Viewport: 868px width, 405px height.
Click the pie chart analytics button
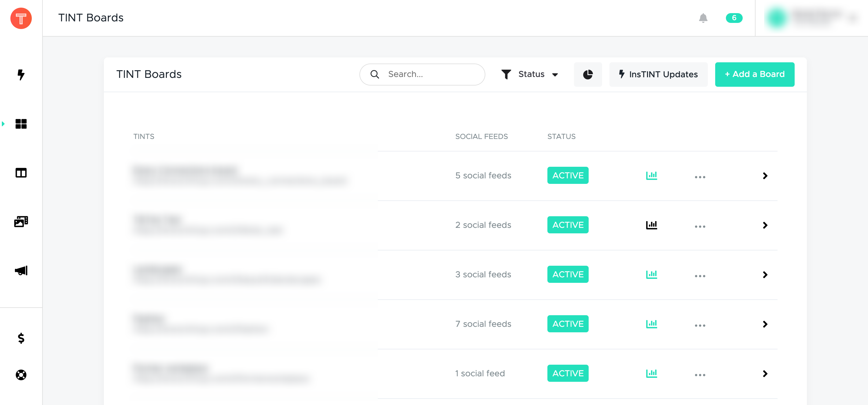(588, 75)
